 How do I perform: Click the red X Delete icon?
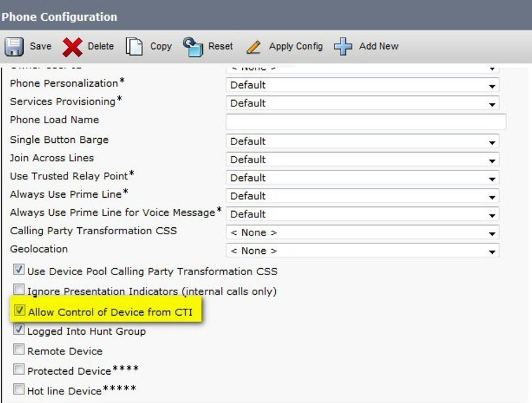(72, 47)
